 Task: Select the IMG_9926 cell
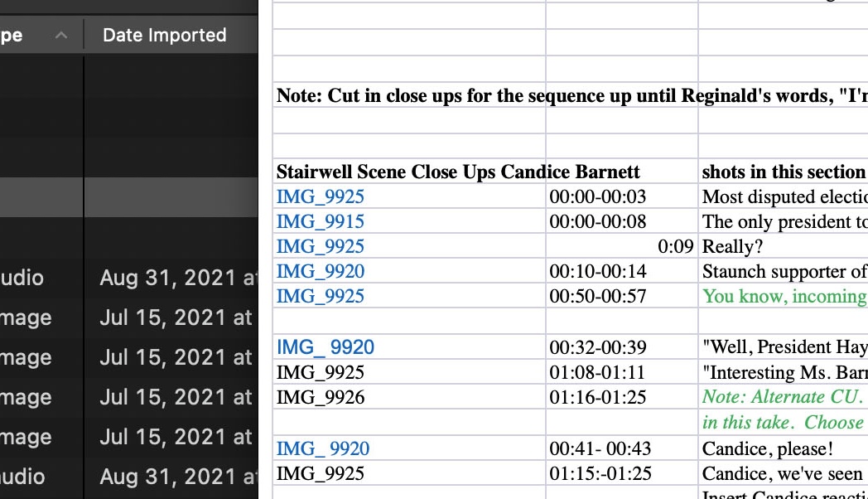320,398
